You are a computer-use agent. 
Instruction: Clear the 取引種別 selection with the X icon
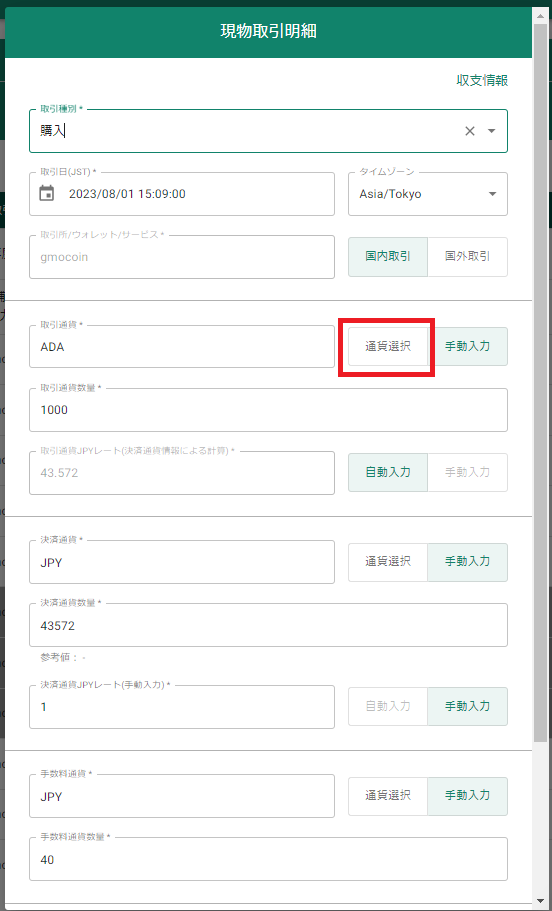(x=469, y=131)
